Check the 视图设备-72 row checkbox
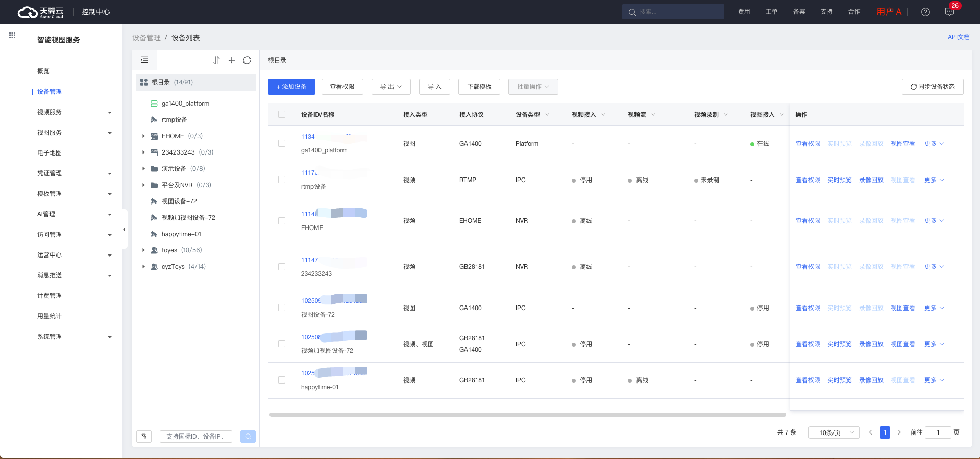 tap(282, 308)
